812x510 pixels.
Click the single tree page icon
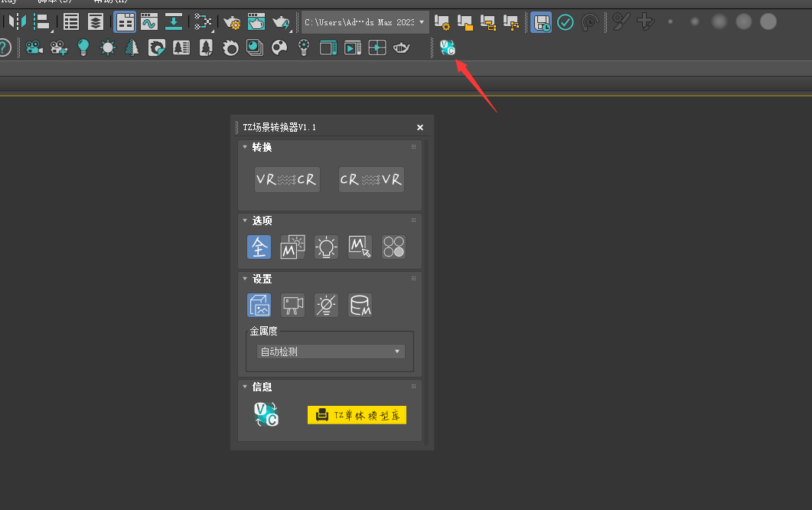(x=206, y=47)
